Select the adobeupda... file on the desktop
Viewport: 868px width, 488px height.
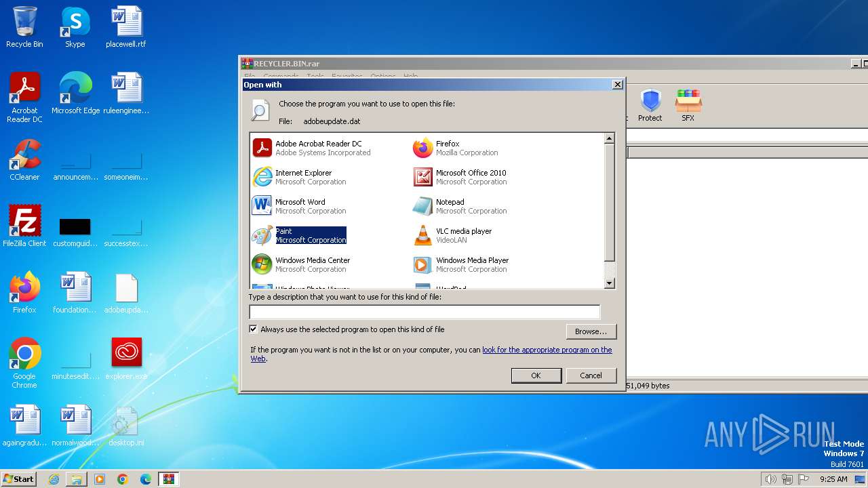tap(126, 293)
